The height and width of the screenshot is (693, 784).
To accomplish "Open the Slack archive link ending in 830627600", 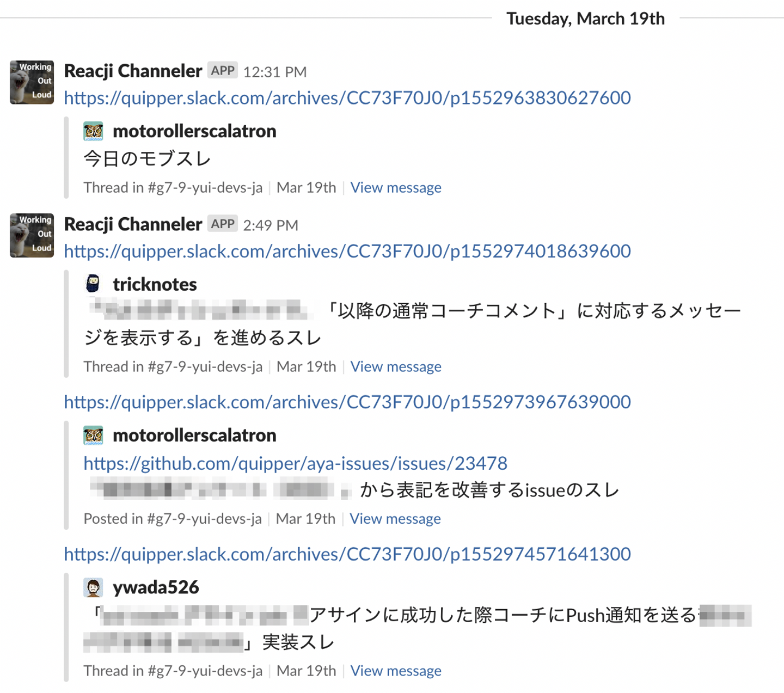I will point(347,98).
